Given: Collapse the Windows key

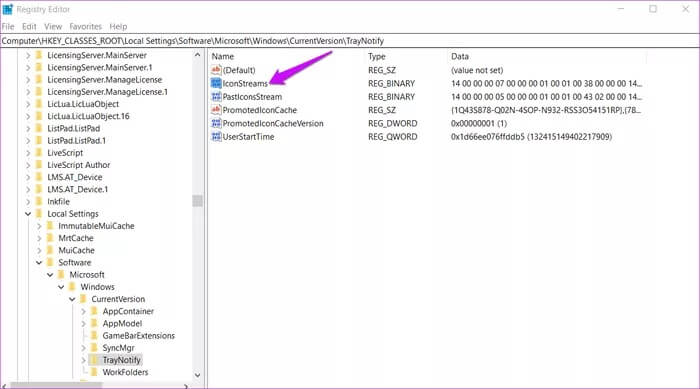Looking at the screenshot, I should pos(61,287).
